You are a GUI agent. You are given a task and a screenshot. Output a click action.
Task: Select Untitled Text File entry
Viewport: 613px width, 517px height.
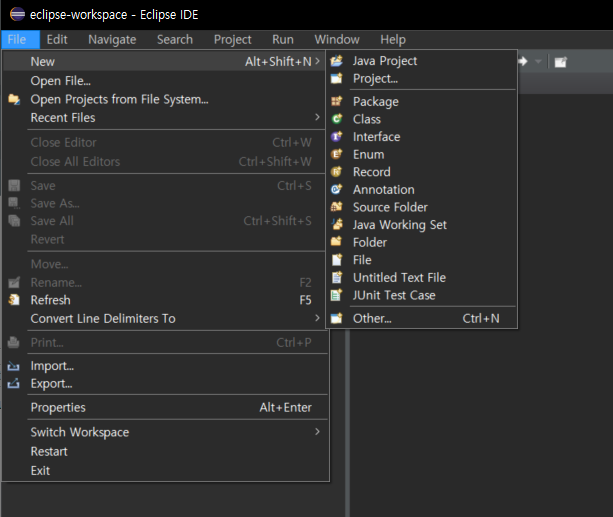pyautogui.click(x=421, y=277)
